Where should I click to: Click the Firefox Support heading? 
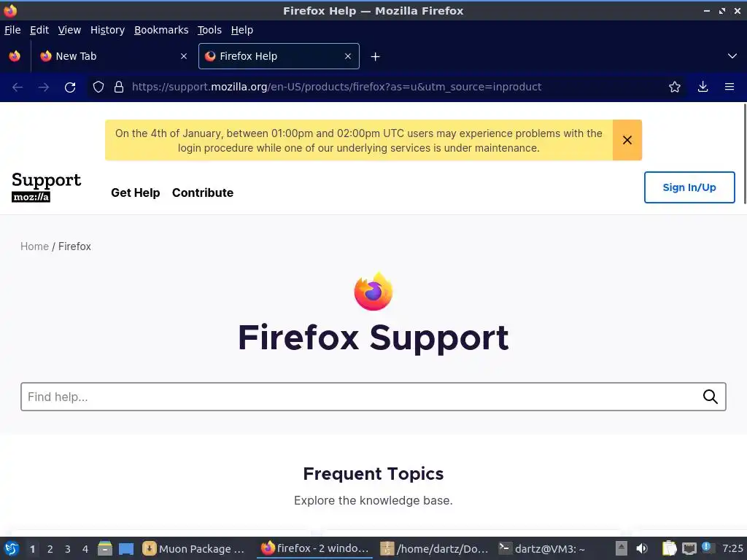[x=373, y=338]
